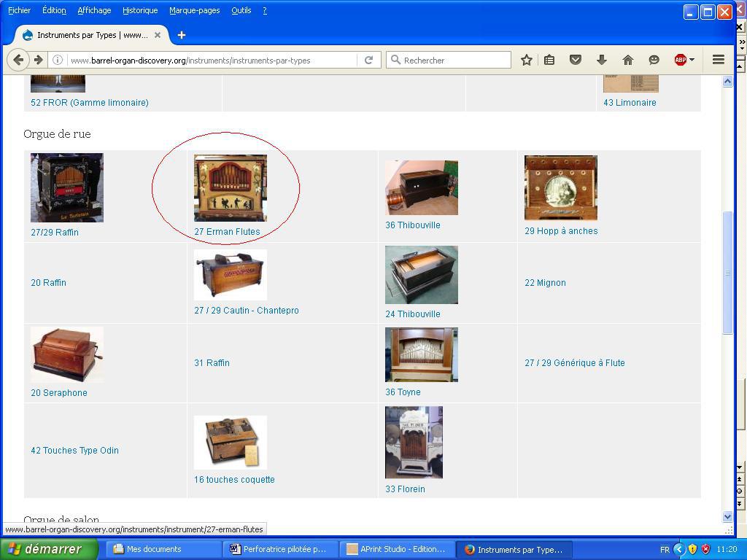Screen dimensions: 747x560
Task: Open a new tab with plus button
Action: click(182, 35)
